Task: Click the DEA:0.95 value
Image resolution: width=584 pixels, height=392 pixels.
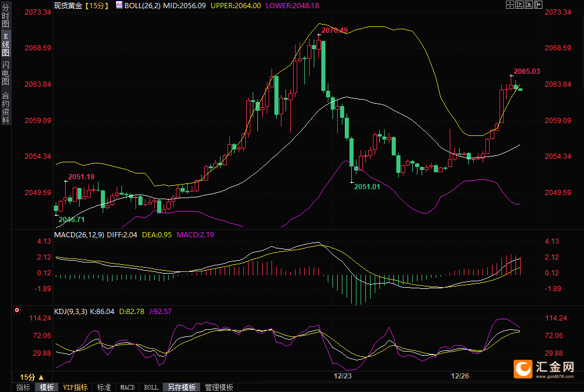Action: pos(157,235)
